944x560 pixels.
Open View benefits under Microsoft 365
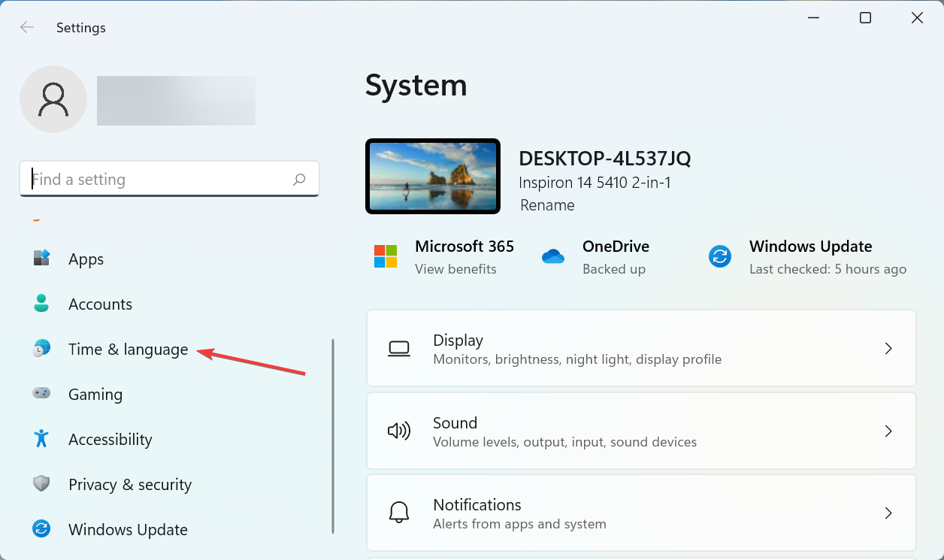455,268
